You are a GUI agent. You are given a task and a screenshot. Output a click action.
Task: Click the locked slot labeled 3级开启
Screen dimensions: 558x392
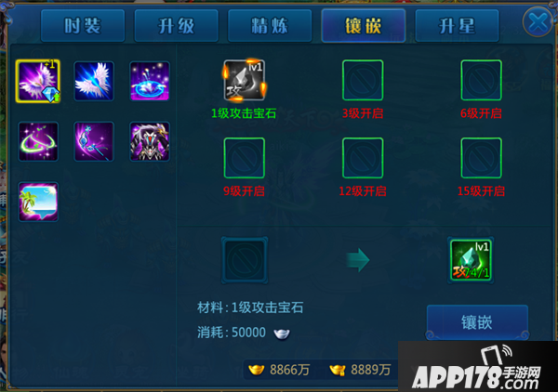click(363, 80)
